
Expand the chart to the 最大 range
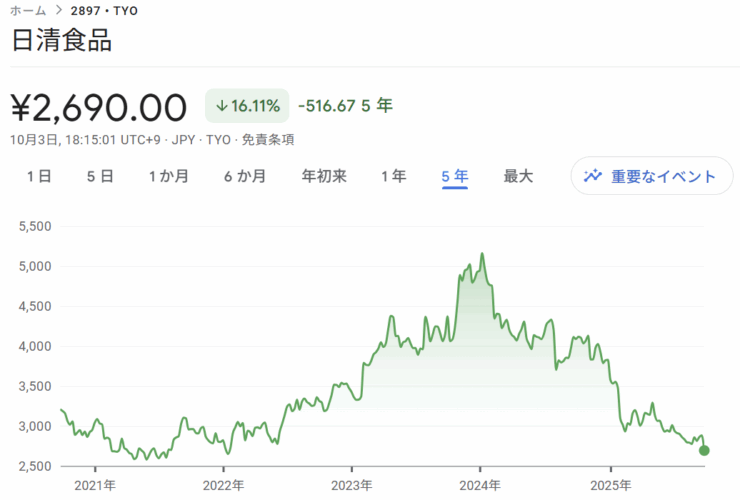518,176
